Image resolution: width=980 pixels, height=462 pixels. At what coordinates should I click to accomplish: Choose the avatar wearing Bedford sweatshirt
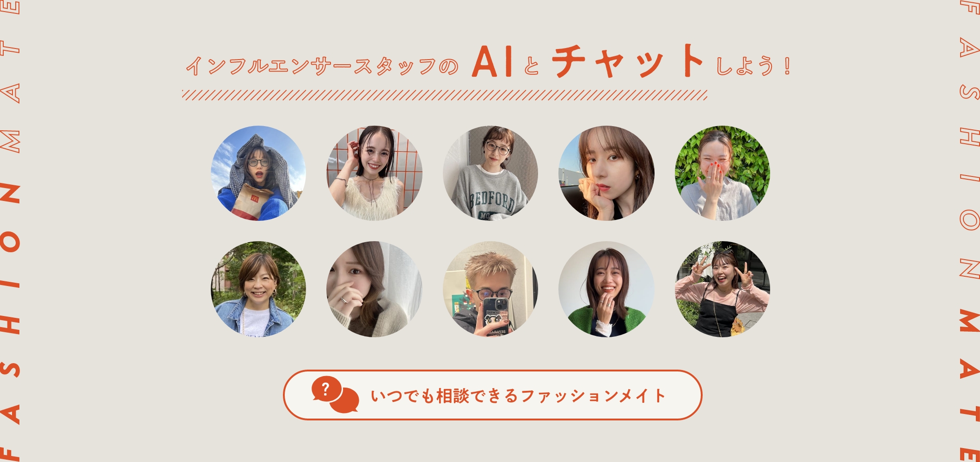490,173
